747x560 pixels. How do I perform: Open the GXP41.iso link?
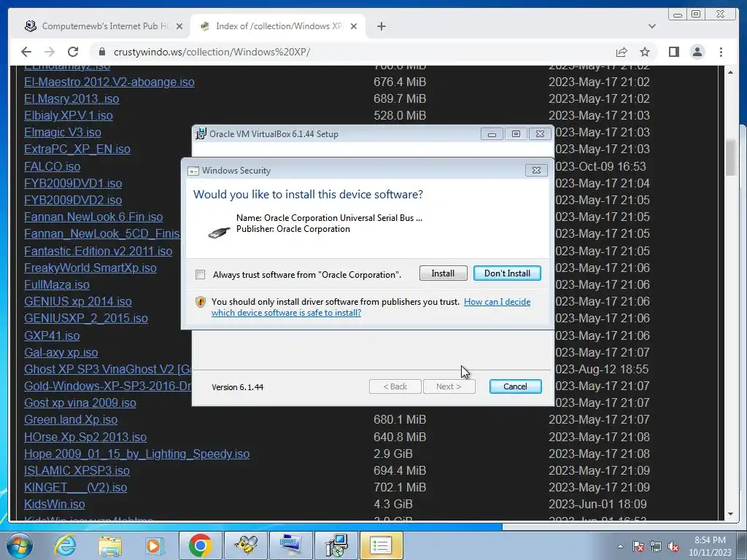click(52, 335)
